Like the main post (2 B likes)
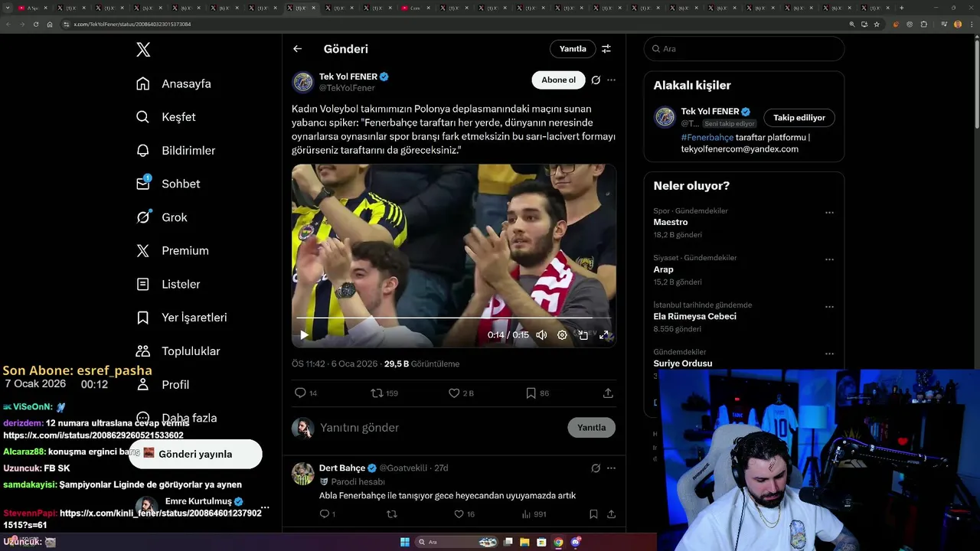980x551 pixels. pos(454,393)
